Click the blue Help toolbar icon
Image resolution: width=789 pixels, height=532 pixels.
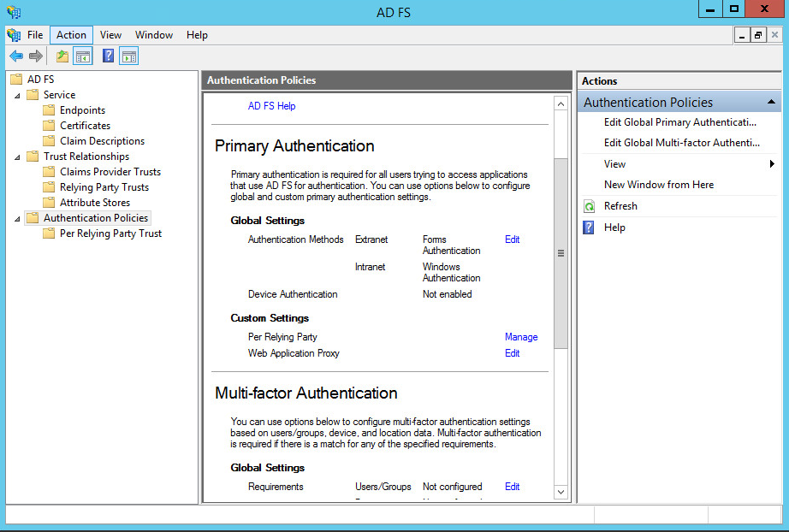[108, 56]
